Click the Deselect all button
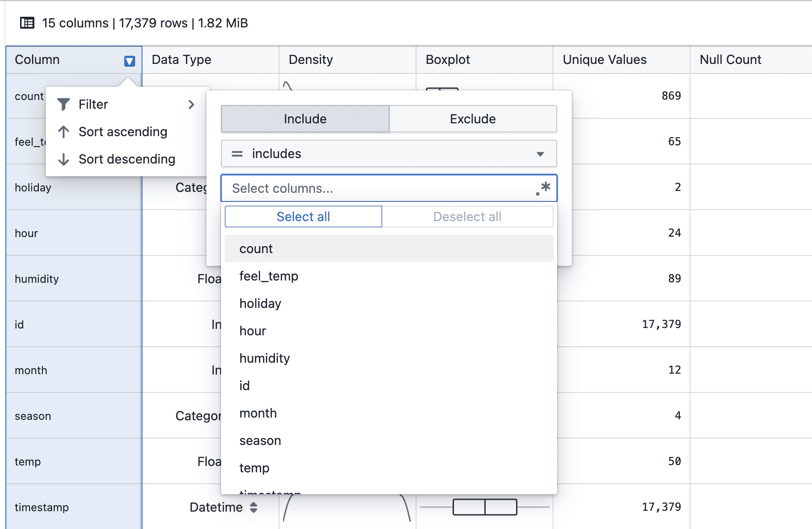812x529 pixels. point(467,217)
